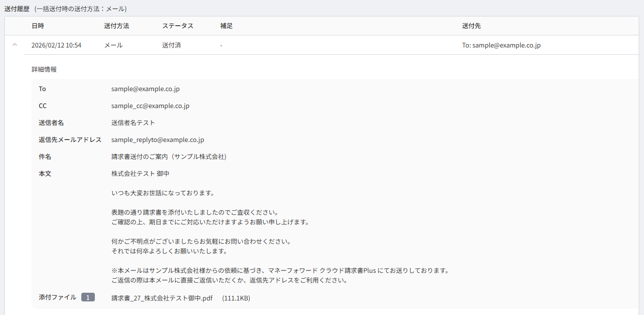Click the 送付先 column header

click(471, 26)
